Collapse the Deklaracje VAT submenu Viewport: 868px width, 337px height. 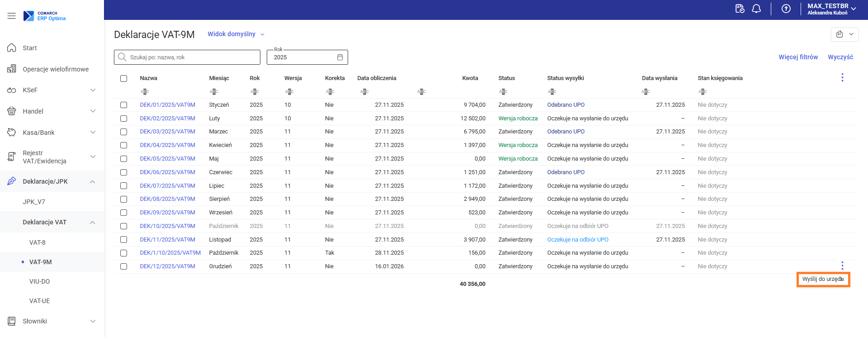click(92, 222)
